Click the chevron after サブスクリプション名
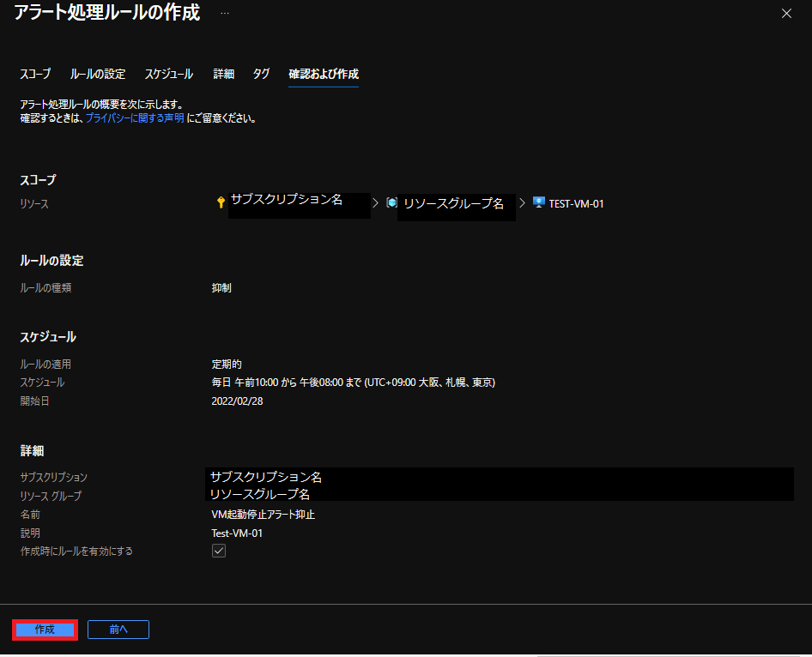This screenshot has height=657, width=812. pos(375,203)
